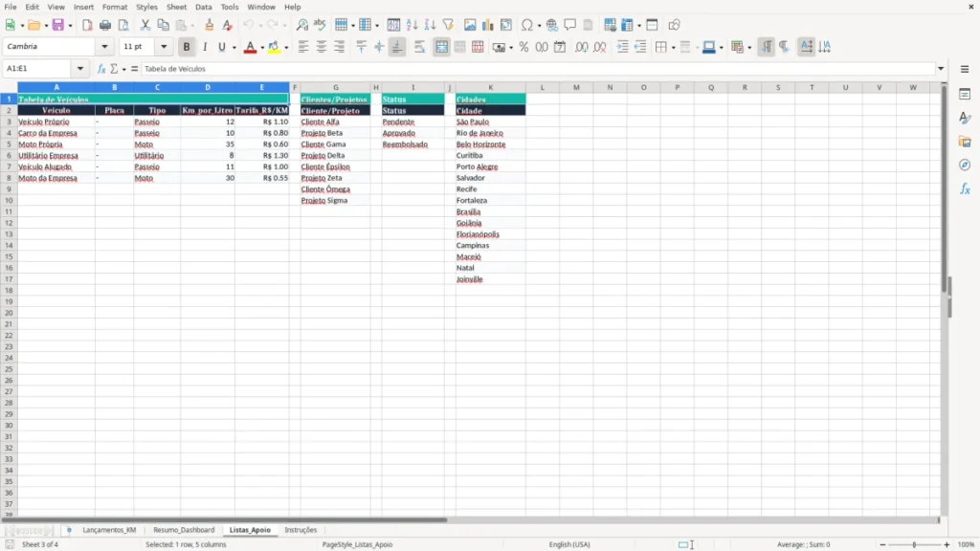Select the cell containing Curitiba

click(x=491, y=156)
